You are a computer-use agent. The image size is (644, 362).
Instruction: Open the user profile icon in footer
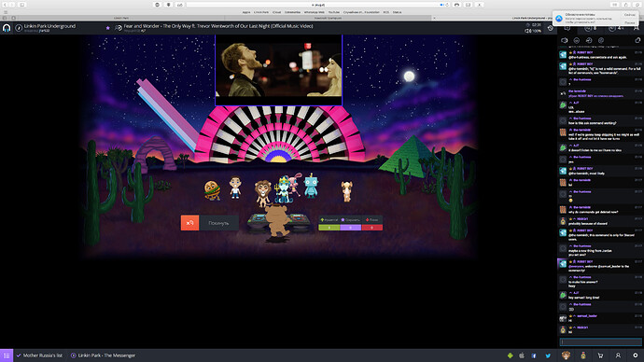coord(618,355)
